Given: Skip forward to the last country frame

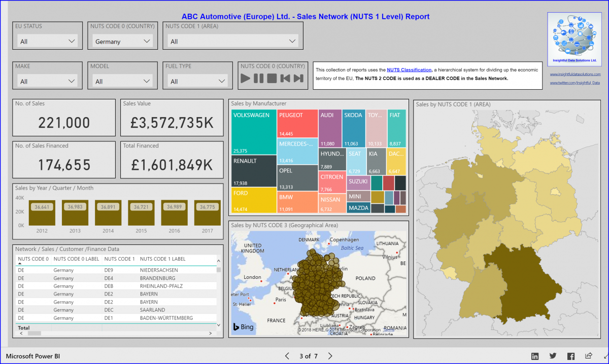Looking at the screenshot, I should point(298,79).
